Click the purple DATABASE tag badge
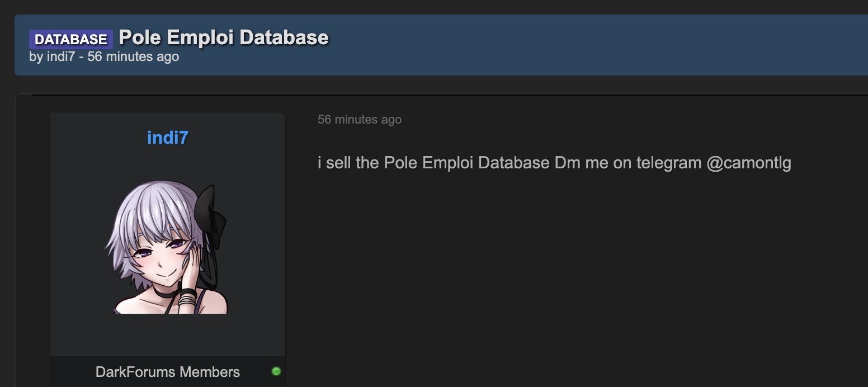Viewport: 868px width, 387px height. point(71,39)
